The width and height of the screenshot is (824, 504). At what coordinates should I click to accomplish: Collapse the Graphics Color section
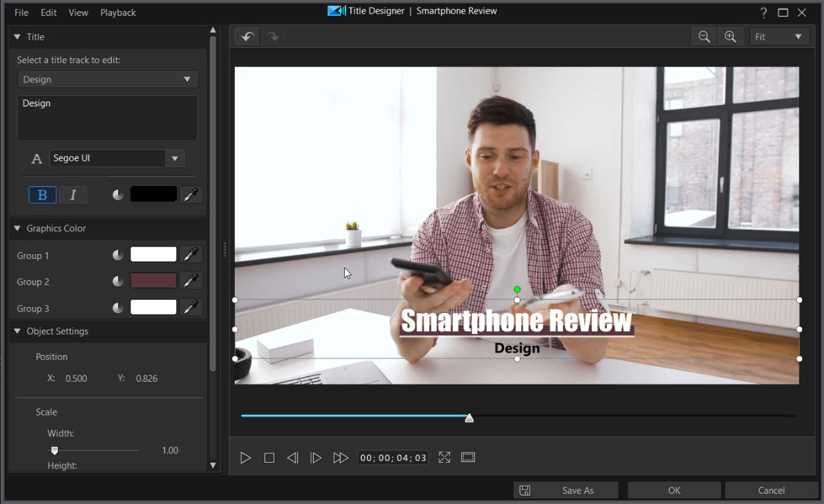pyautogui.click(x=17, y=228)
